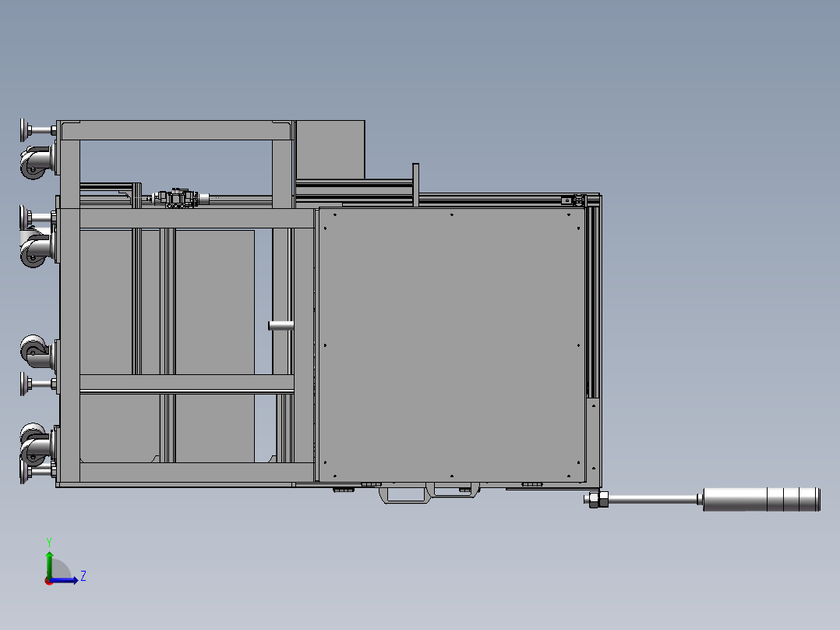The height and width of the screenshot is (630, 840).
Task: Click the blue Z axis of the triad
Action: pos(65,580)
